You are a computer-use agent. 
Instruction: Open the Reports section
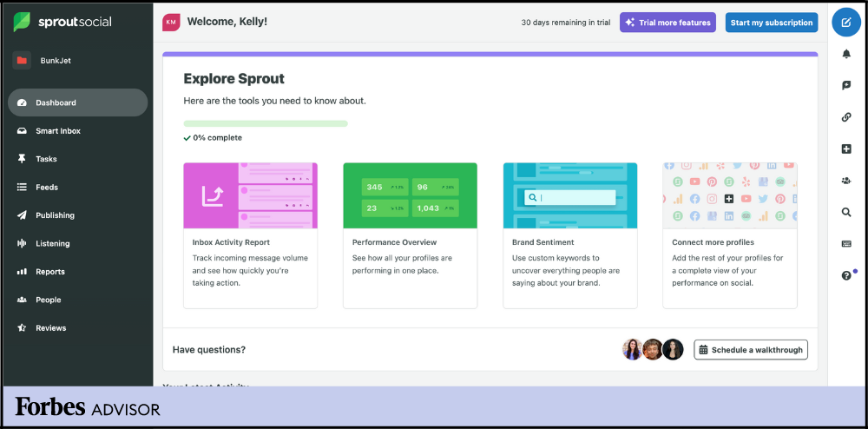(49, 272)
